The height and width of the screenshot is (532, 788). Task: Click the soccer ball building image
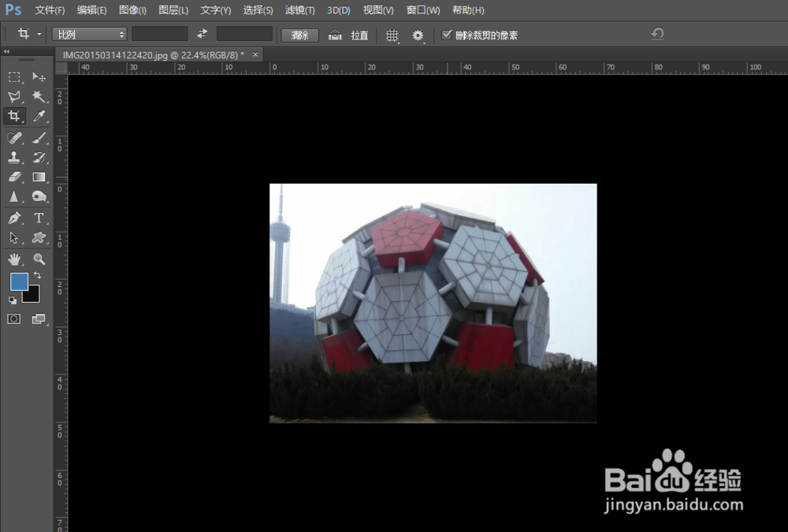(x=433, y=303)
